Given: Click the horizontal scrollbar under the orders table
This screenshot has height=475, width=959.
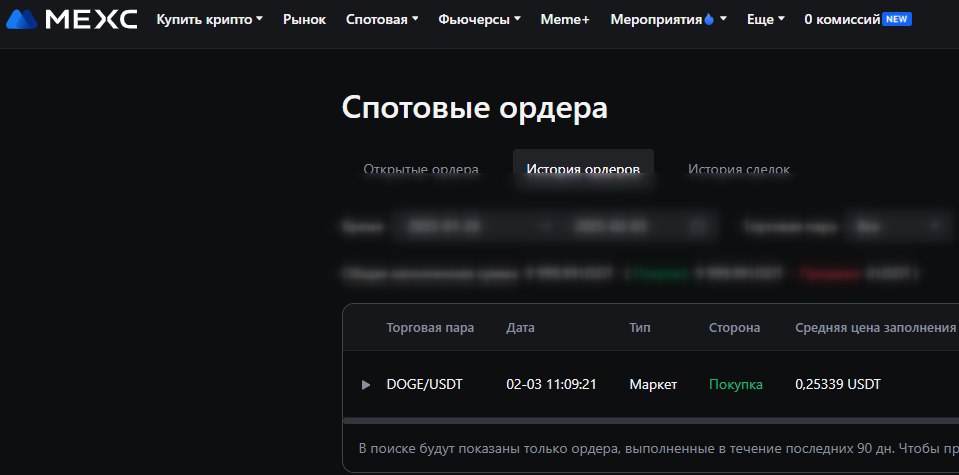Looking at the screenshot, I should coord(651,421).
